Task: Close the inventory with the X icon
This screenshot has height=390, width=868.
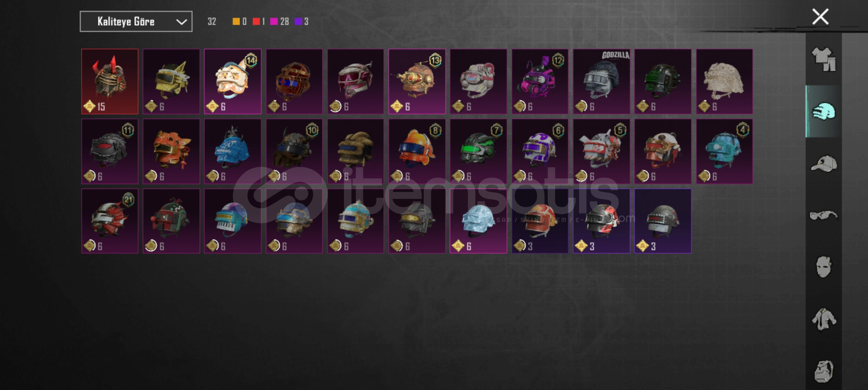Action: (820, 17)
